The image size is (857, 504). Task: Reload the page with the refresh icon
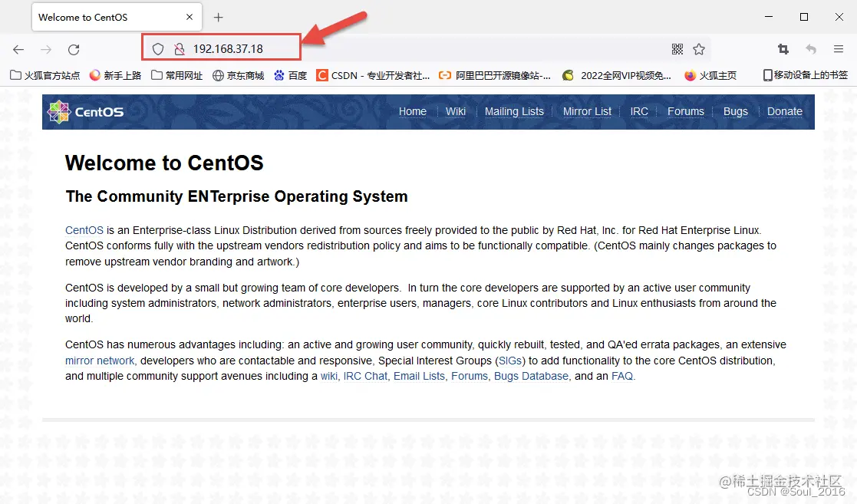point(74,50)
